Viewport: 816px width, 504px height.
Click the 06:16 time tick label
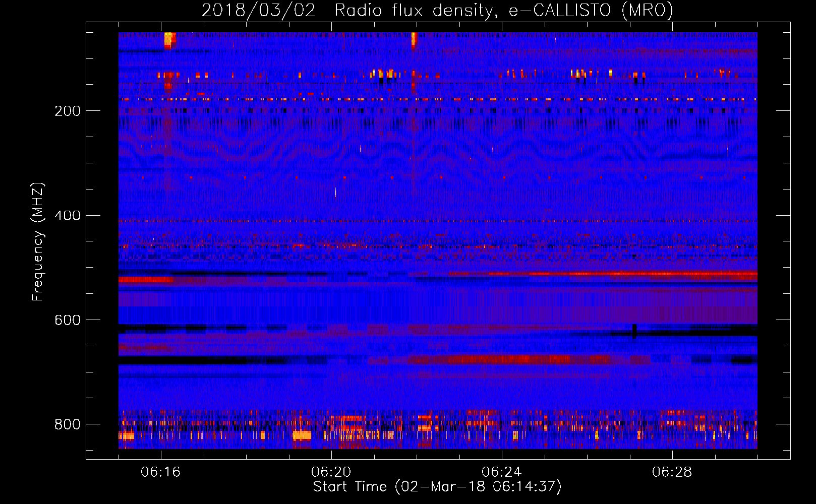coord(161,472)
